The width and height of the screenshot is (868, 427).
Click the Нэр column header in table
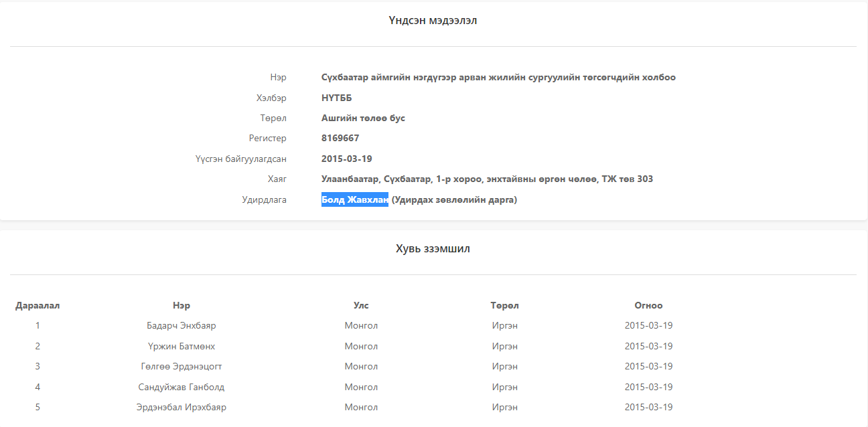point(181,305)
